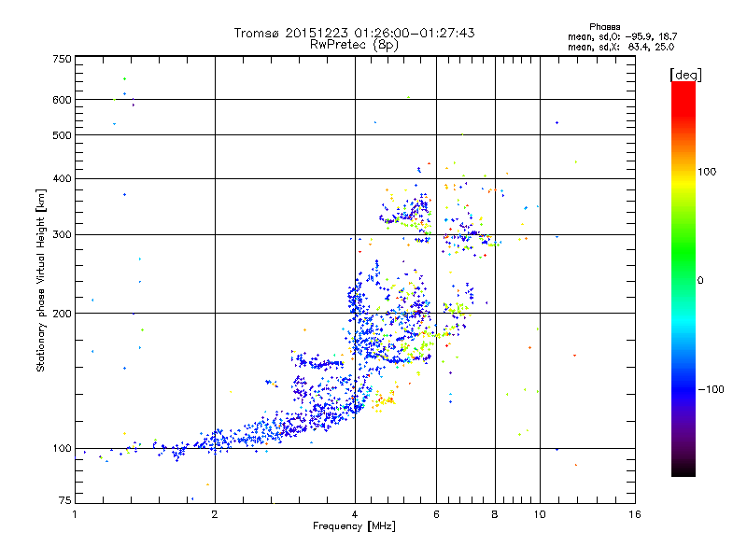Click the y-axis tick label '300'

pyautogui.click(x=62, y=235)
